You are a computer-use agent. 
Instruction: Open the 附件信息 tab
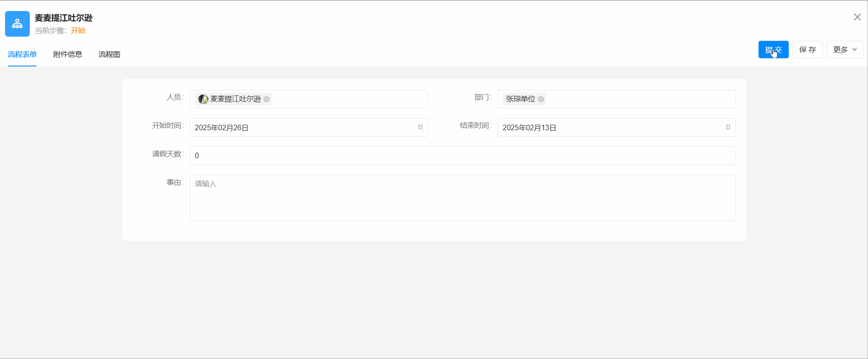(67, 55)
